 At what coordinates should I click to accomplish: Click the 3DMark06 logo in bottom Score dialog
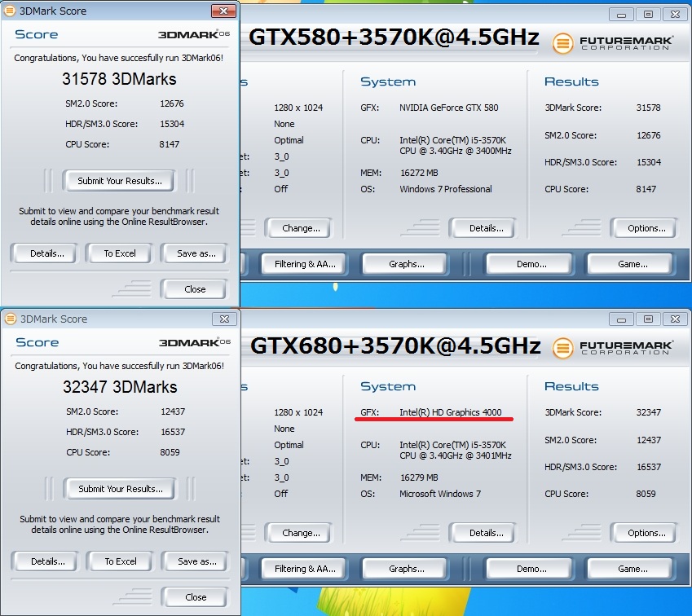coord(195,342)
